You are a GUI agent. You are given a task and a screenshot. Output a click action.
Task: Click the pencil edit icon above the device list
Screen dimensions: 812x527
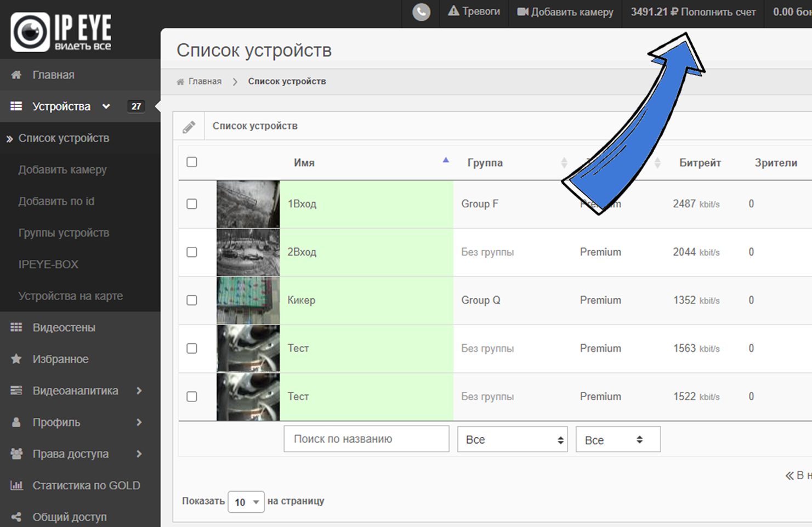pyautogui.click(x=189, y=126)
